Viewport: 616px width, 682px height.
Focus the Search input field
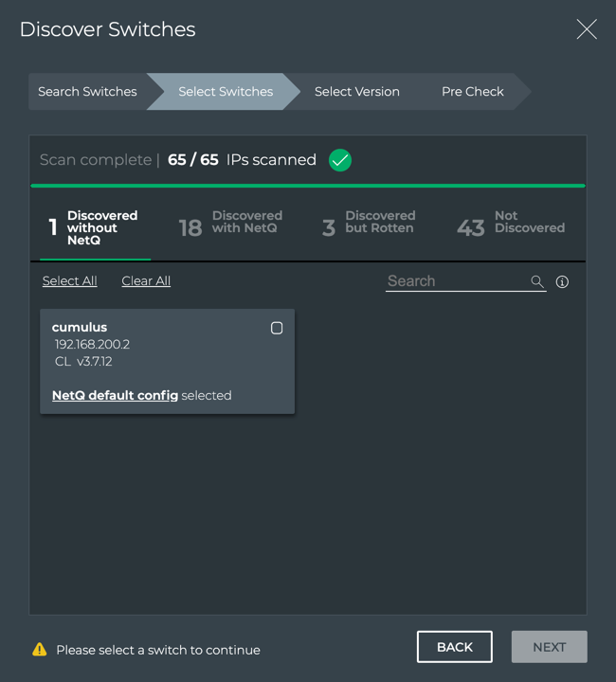pos(455,281)
